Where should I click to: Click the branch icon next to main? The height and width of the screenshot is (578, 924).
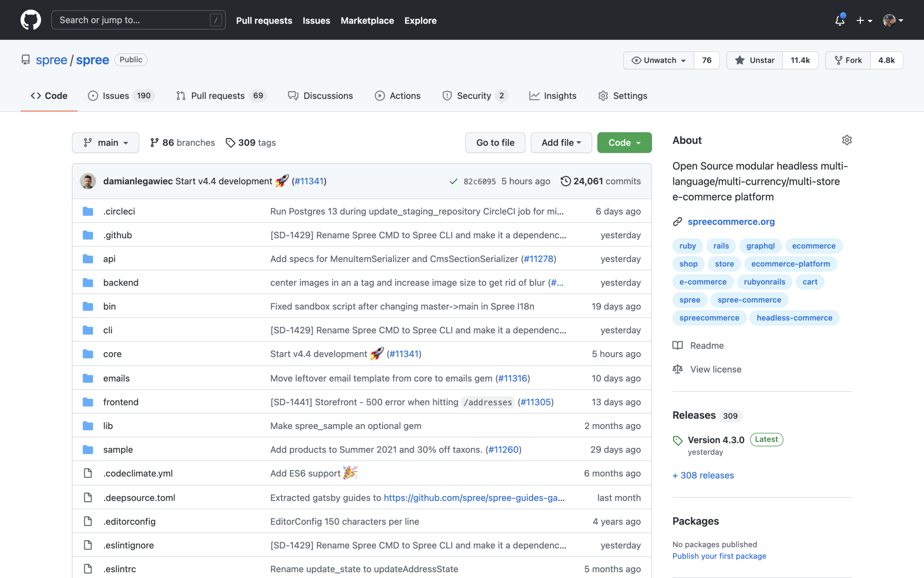pyautogui.click(x=87, y=142)
